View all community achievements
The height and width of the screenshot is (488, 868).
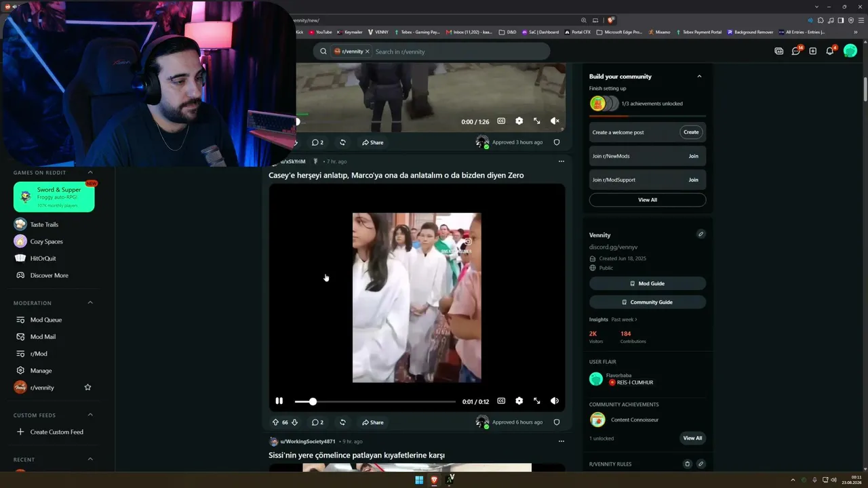point(692,438)
